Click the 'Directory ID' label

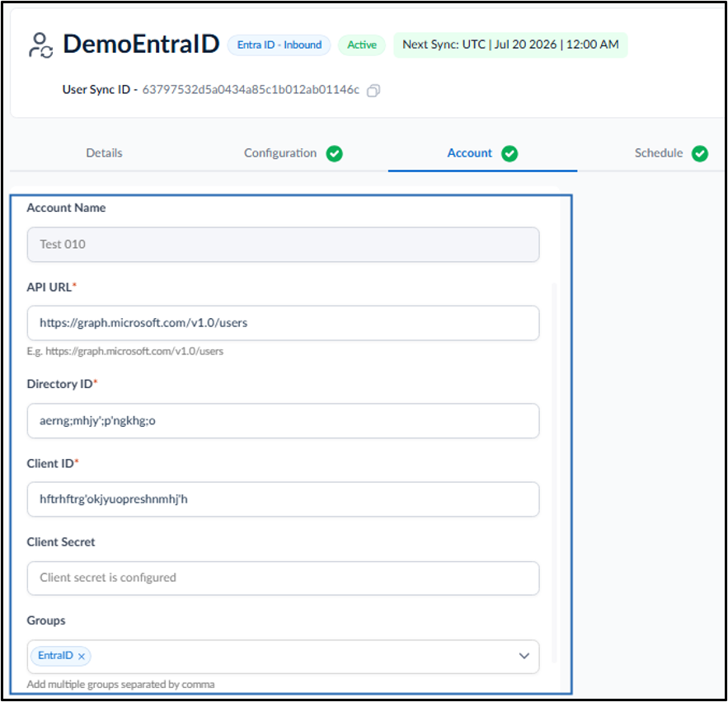point(59,384)
